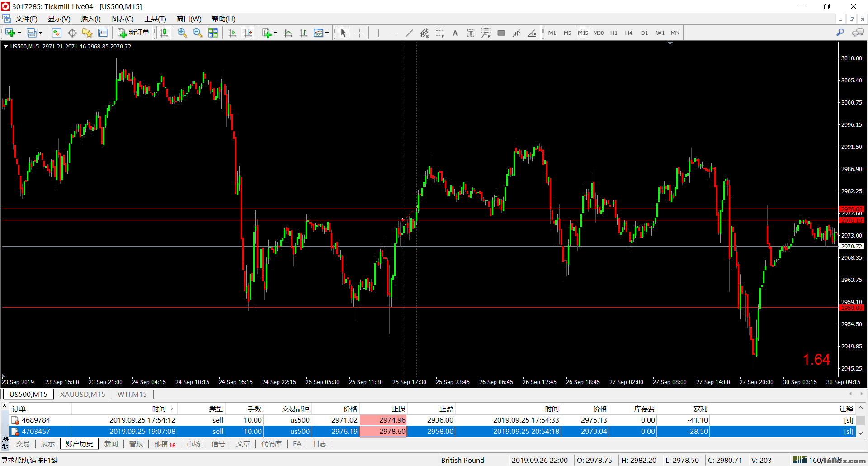This screenshot has width=868, height=466.
Task: Open the new chart icon
Action: 10,33
